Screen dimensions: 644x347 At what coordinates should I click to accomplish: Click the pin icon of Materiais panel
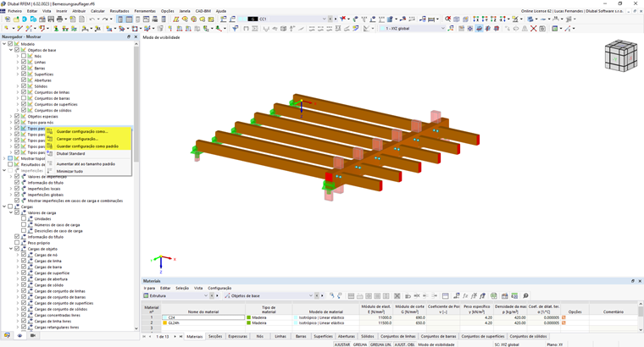click(633, 281)
